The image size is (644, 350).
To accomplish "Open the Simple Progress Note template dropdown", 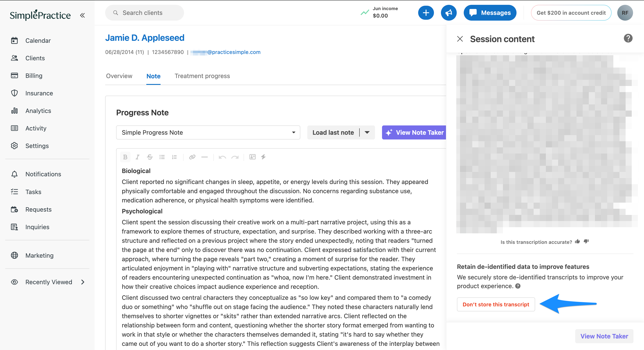I will (x=208, y=132).
